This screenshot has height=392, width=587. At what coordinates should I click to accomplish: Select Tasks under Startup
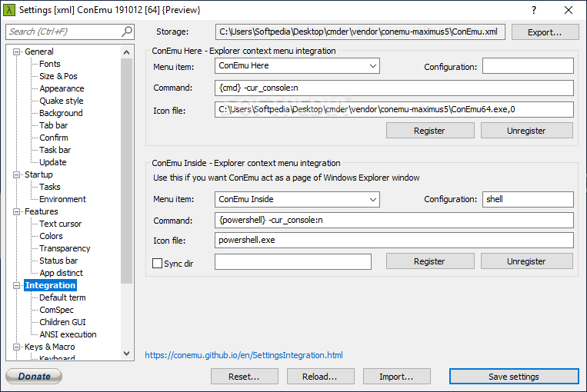click(50, 187)
